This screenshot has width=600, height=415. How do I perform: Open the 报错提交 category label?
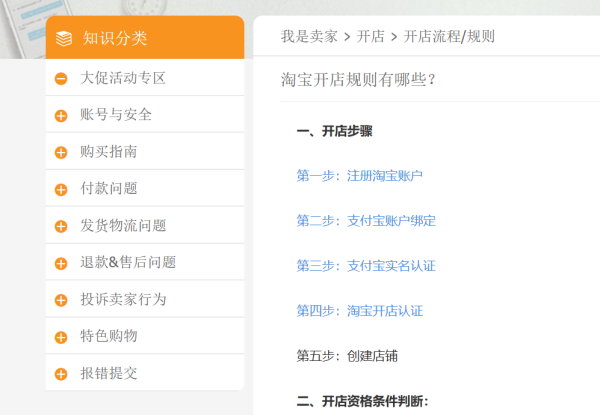click(109, 373)
